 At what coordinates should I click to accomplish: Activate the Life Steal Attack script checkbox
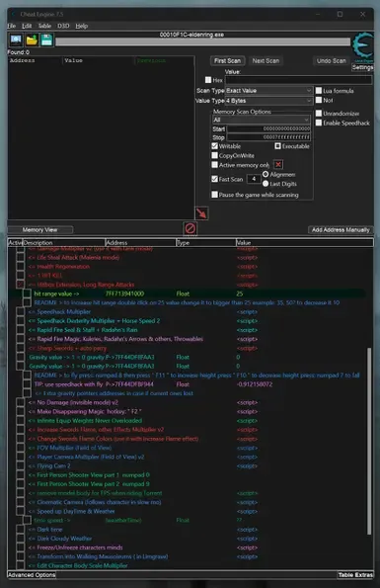point(20,257)
